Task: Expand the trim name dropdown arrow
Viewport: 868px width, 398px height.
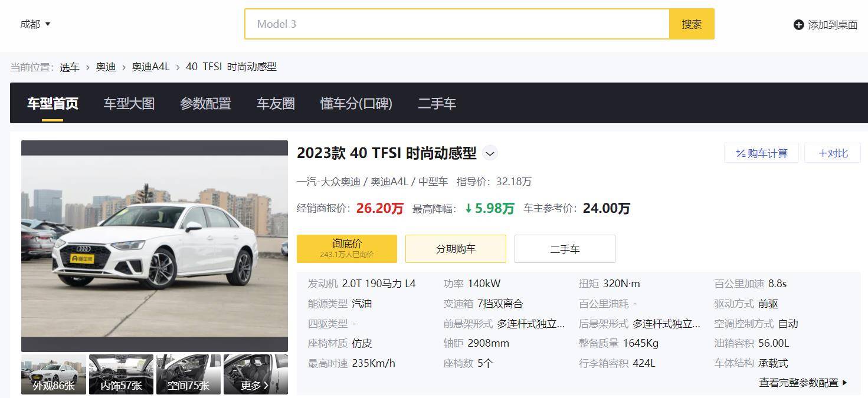Action: pos(489,153)
